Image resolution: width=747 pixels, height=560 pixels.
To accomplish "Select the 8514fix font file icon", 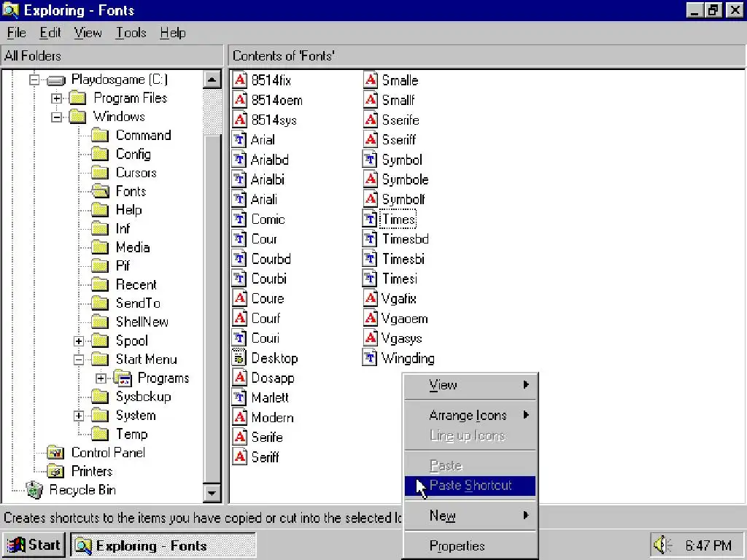I will click(x=239, y=80).
